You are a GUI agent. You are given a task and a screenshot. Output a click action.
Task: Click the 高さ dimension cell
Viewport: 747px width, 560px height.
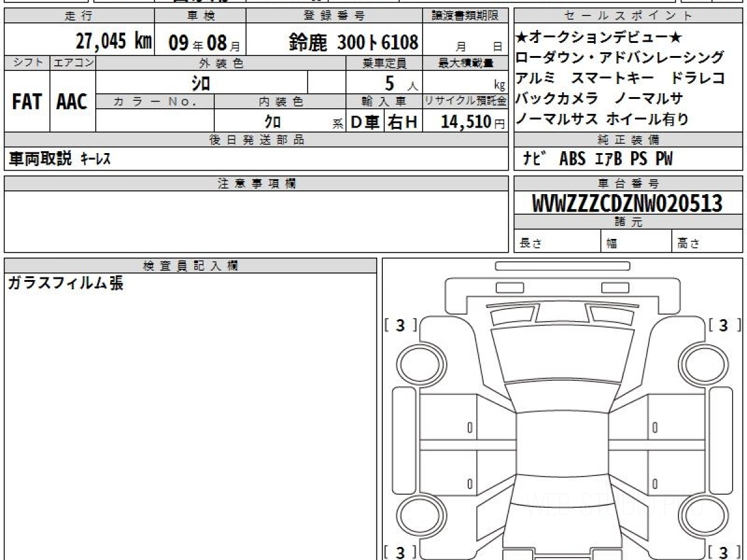[708, 242]
